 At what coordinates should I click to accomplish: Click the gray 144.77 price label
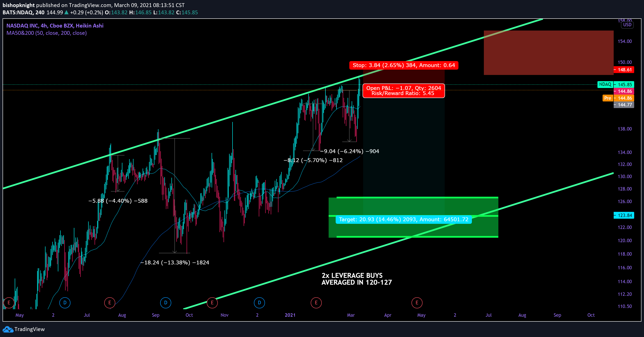click(x=624, y=105)
